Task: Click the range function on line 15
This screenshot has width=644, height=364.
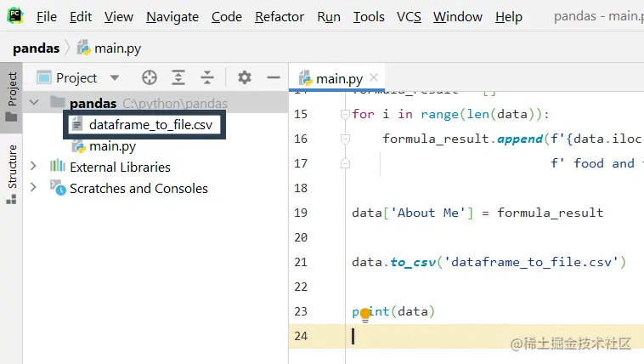Action: point(439,114)
